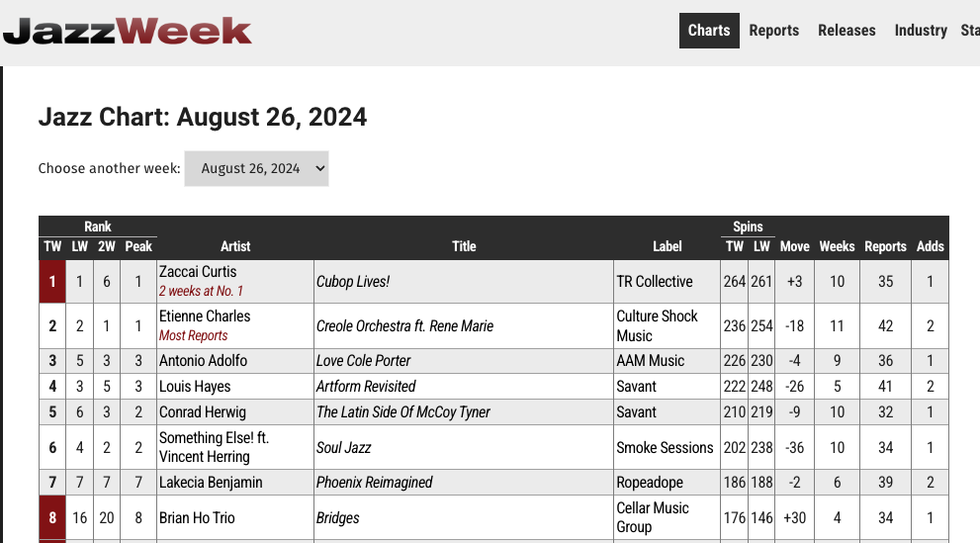980x543 pixels.
Task: Click the Artist column header
Action: [x=235, y=246]
